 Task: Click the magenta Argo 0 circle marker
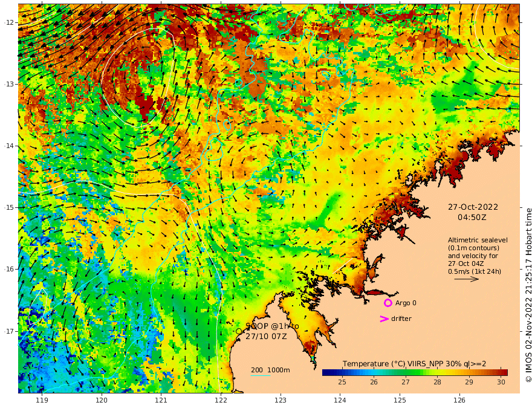[388, 303]
